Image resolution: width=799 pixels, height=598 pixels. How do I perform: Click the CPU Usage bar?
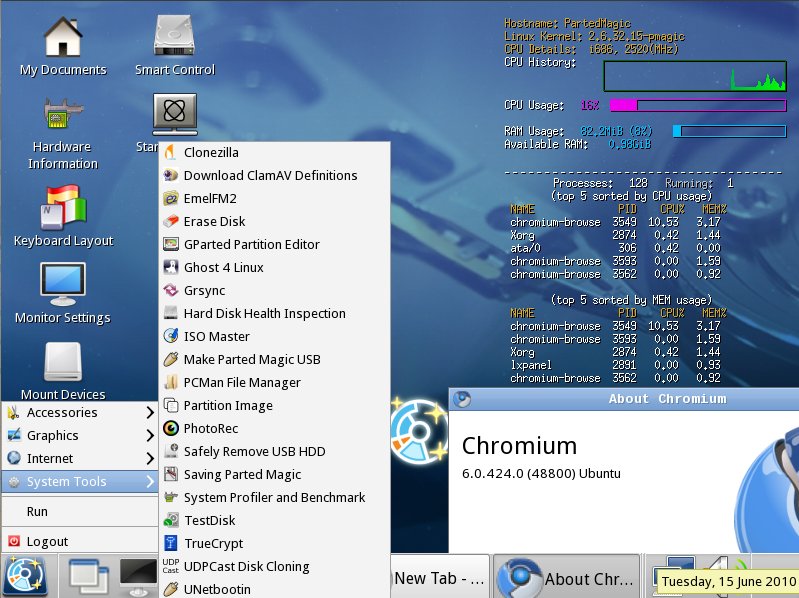(x=698, y=105)
